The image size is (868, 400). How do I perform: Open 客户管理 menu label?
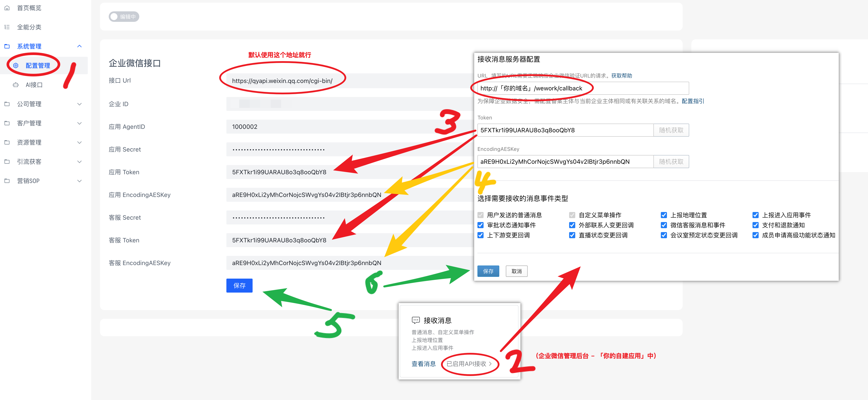tap(29, 123)
